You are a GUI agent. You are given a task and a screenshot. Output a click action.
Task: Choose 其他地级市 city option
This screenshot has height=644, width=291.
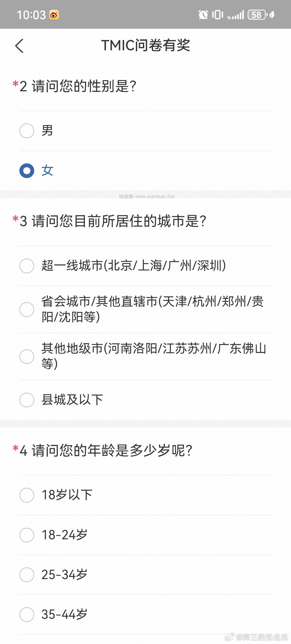point(27,356)
